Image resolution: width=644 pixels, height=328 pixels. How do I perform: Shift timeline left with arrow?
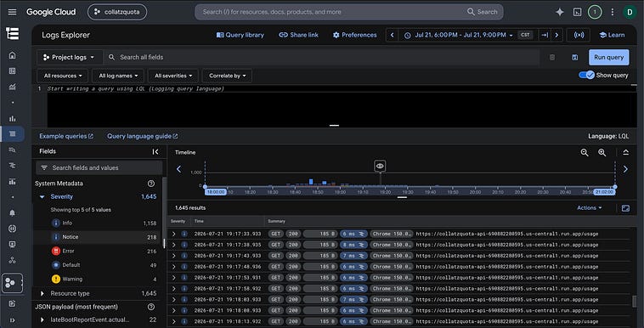coord(178,169)
